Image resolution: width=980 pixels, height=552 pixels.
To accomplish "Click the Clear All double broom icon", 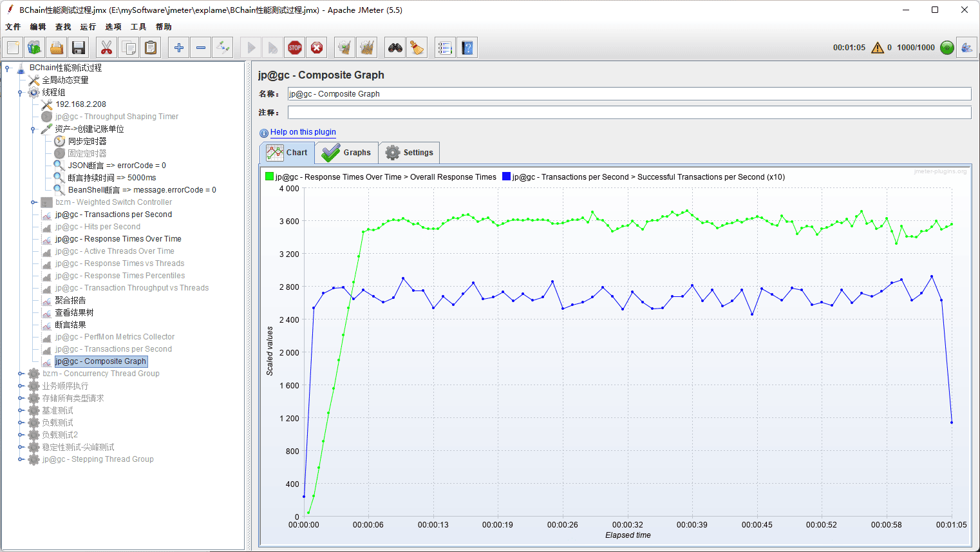I will point(367,48).
